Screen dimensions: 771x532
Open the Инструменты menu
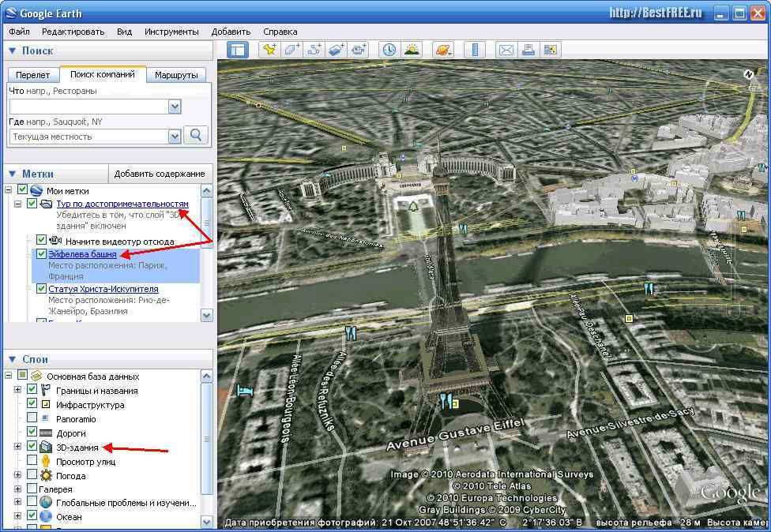pos(171,32)
